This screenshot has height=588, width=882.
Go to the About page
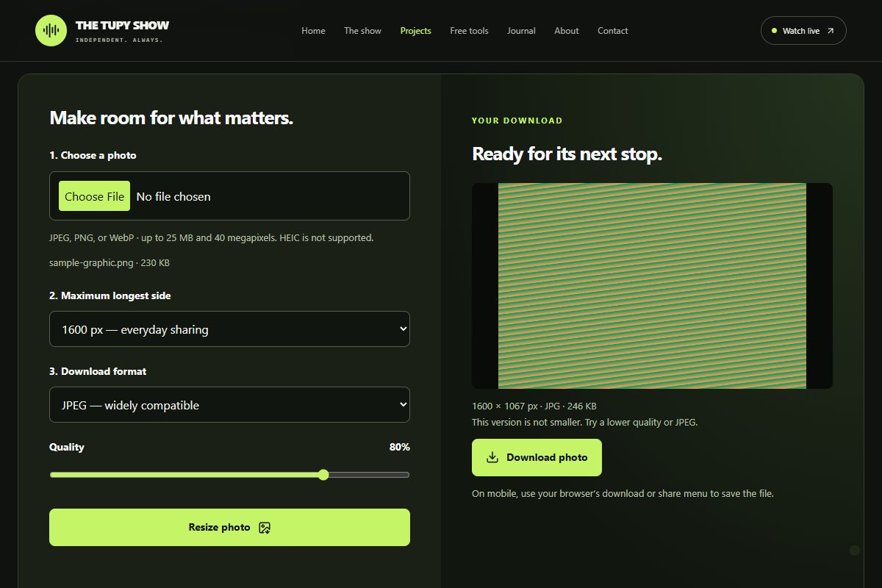click(567, 31)
